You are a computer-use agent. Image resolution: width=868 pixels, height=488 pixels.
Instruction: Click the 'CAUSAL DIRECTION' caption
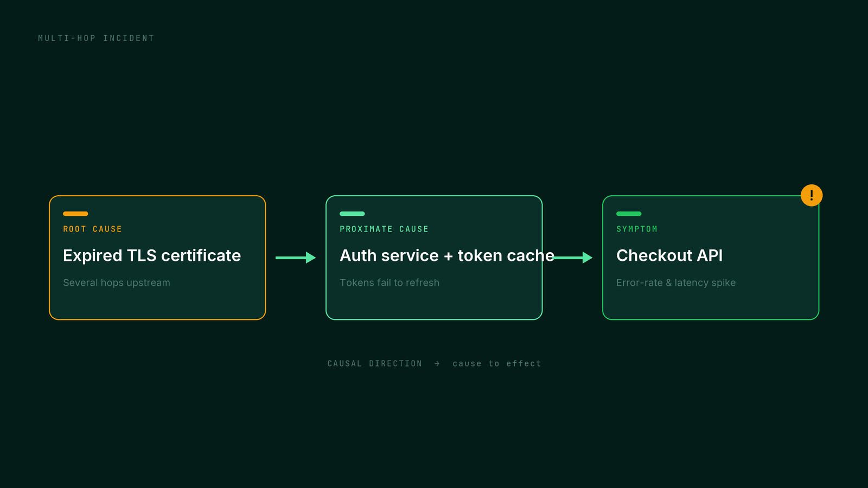click(374, 363)
